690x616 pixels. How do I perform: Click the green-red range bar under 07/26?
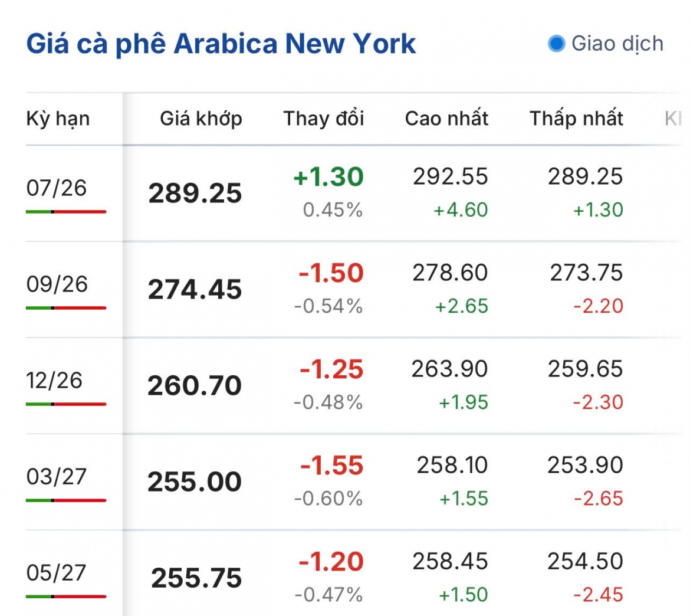pyautogui.click(x=66, y=212)
